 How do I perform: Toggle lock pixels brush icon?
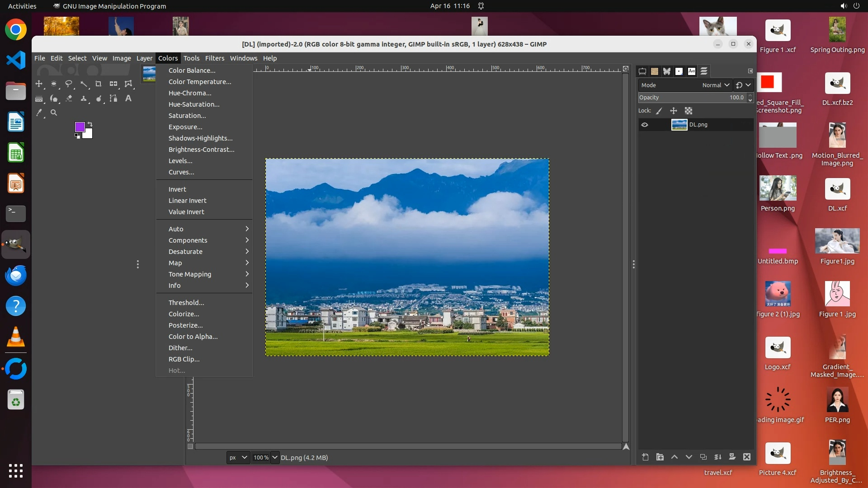point(659,111)
